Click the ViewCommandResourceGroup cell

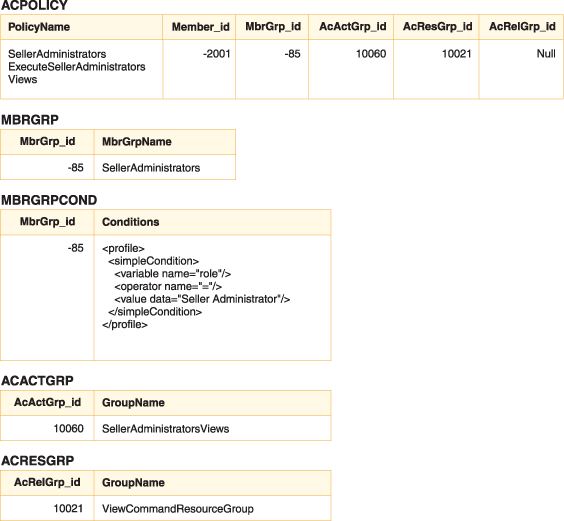178,509
